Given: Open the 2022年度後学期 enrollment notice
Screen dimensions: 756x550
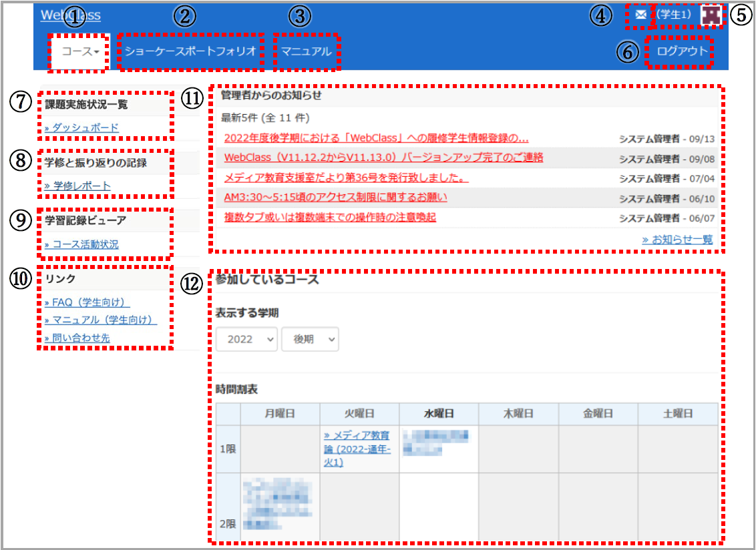Looking at the screenshot, I should [x=377, y=138].
